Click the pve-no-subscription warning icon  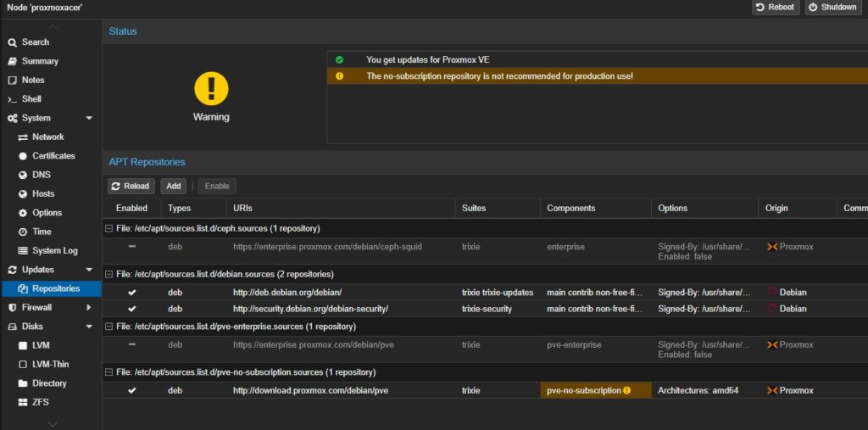[x=626, y=391]
